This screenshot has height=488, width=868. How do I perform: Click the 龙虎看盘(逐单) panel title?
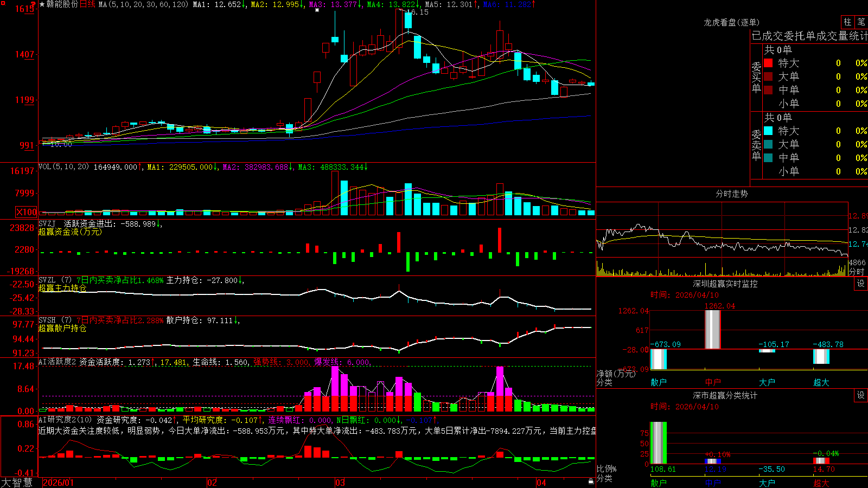731,22
